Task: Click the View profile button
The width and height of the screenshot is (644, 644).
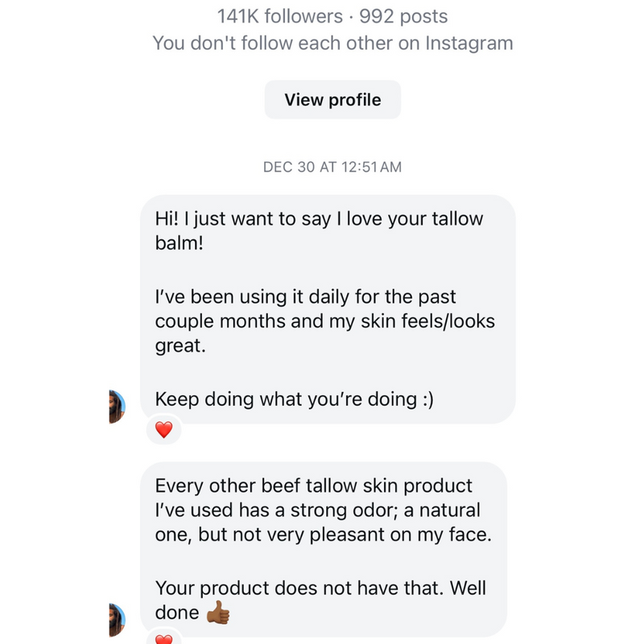Action: coord(332,100)
